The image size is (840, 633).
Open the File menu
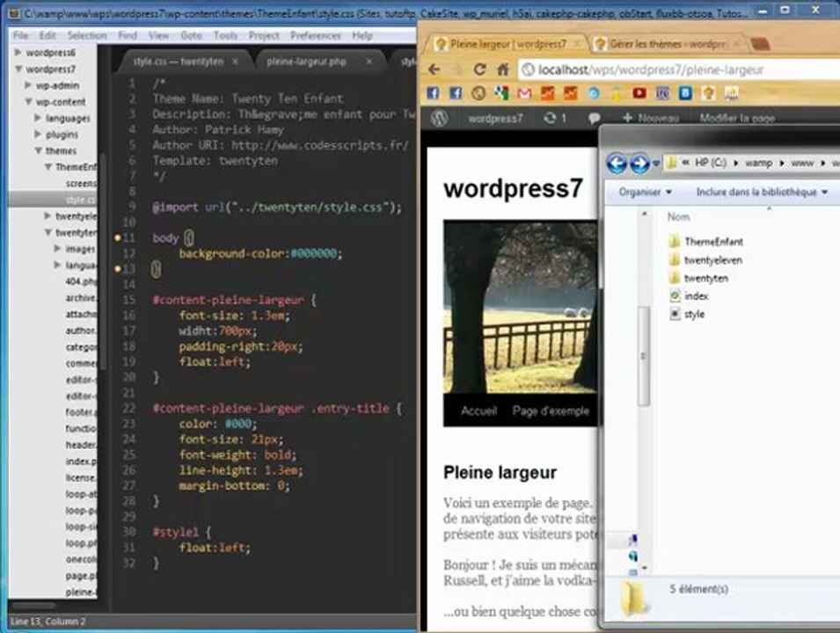coord(21,35)
